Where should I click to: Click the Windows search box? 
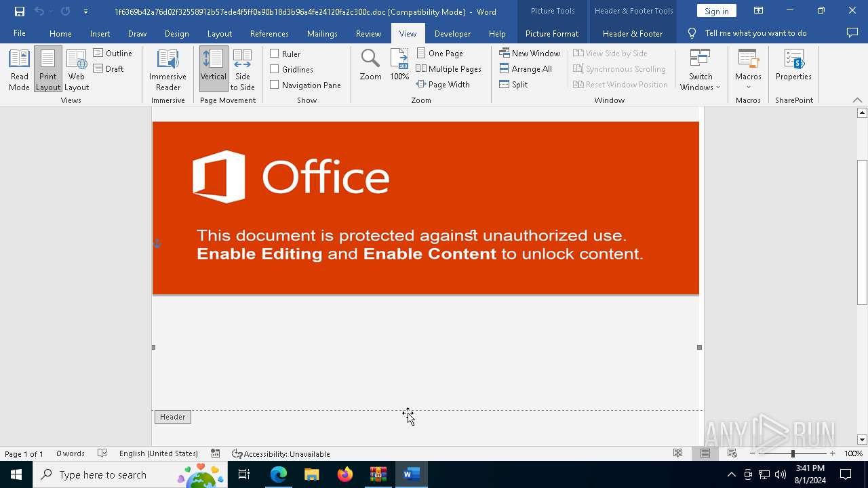click(130, 474)
